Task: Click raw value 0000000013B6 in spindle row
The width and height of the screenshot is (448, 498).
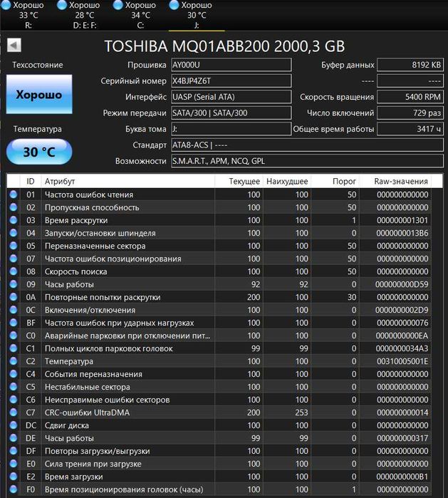Action: pos(402,233)
